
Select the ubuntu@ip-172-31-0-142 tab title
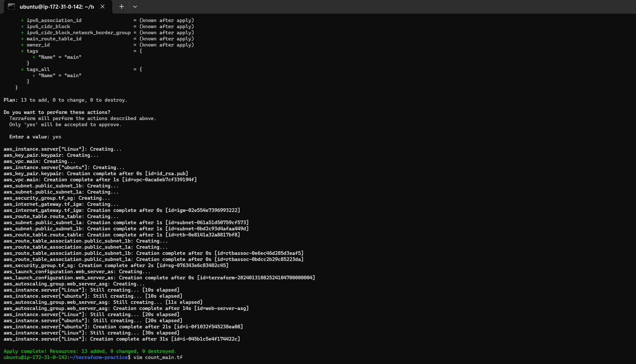pos(57,6)
